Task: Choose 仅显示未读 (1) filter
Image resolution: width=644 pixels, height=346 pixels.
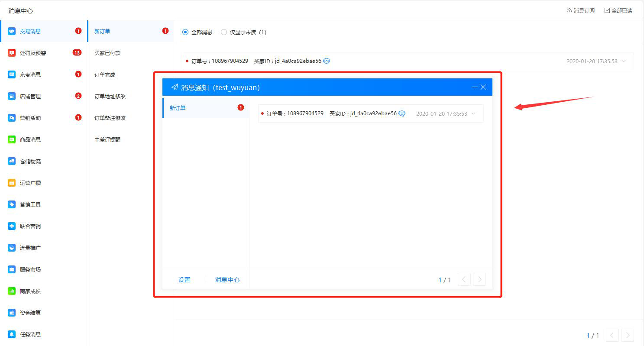Action: click(223, 32)
